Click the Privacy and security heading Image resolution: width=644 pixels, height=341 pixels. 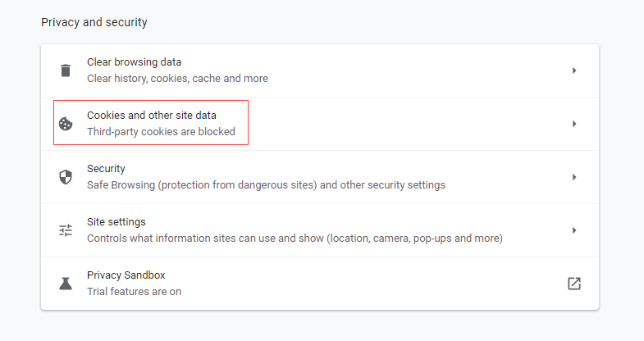(x=94, y=22)
